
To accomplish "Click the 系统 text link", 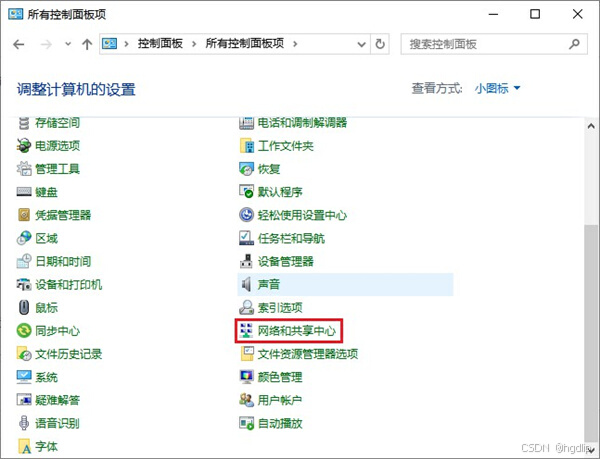I will pyautogui.click(x=46, y=377).
